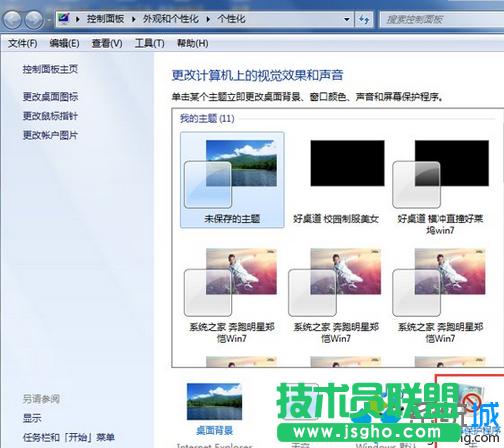The image size is (504, 448).
Task: Click the 我的主题 (11) group header
Action: (207, 118)
